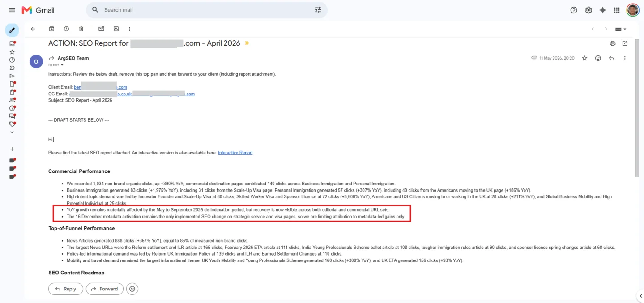Archive this email
This screenshot has height=303, width=644.
pyautogui.click(x=51, y=29)
